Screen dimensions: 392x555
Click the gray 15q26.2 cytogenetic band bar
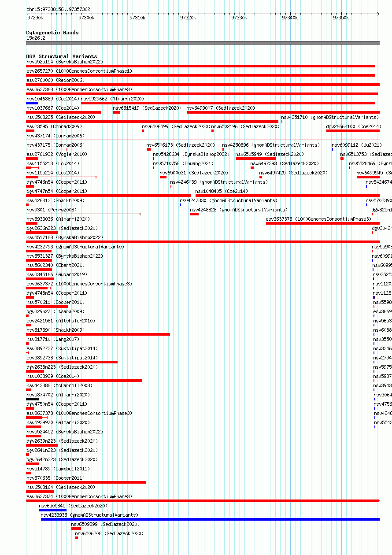(203, 43)
